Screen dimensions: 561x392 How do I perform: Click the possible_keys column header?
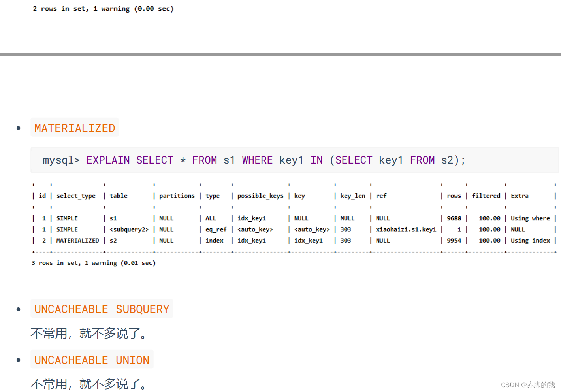tap(260, 196)
